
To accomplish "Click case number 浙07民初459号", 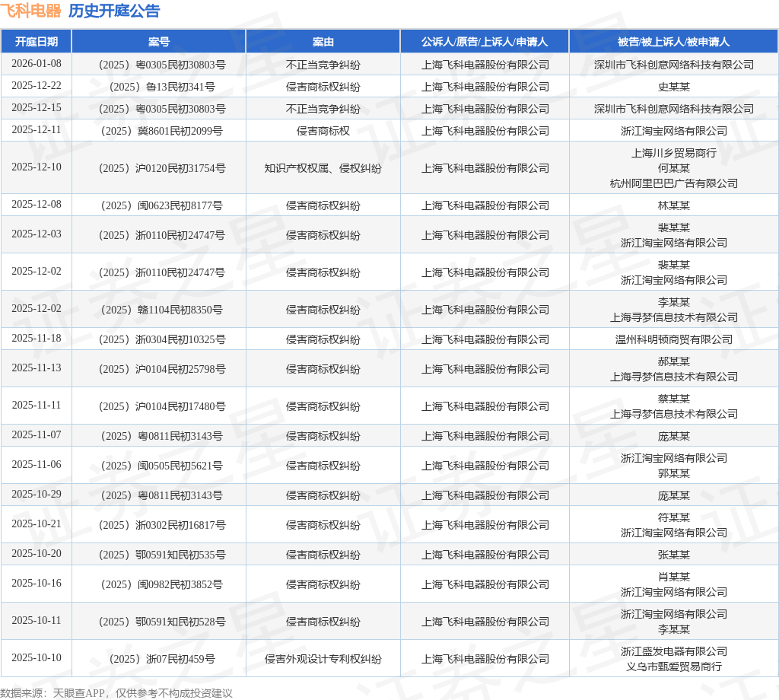I will [162, 659].
